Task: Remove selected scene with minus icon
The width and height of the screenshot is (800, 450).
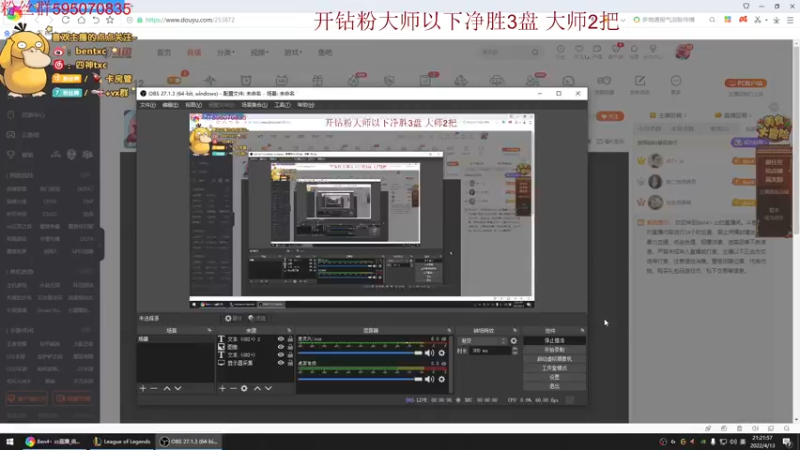Action: (154, 388)
